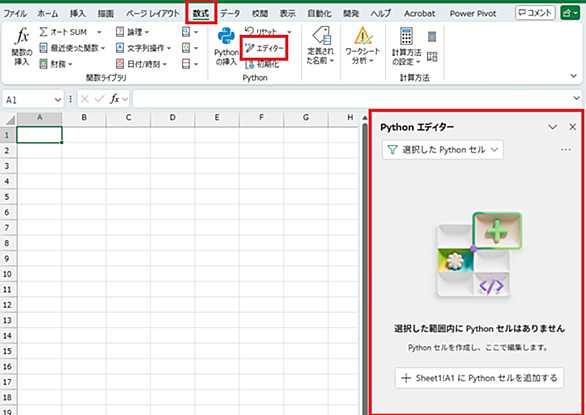Switch to the 描画 tab

click(105, 14)
